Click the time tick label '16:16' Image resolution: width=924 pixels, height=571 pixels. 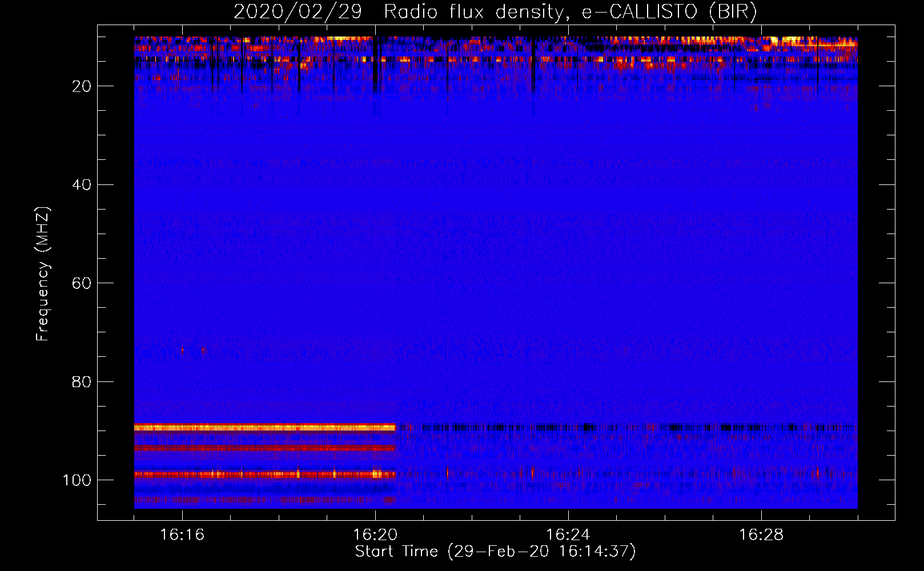[182, 535]
